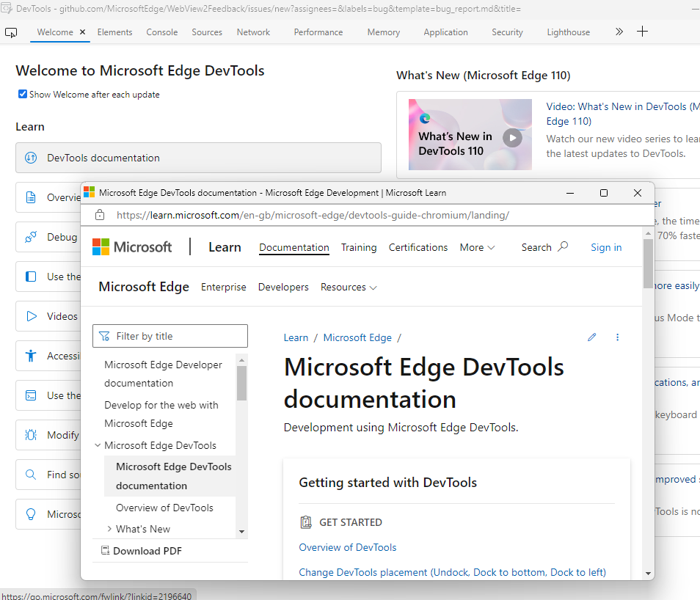This screenshot has height=600, width=700.
Task: Click the plus icon to add tool
Action: click(642, 32)
